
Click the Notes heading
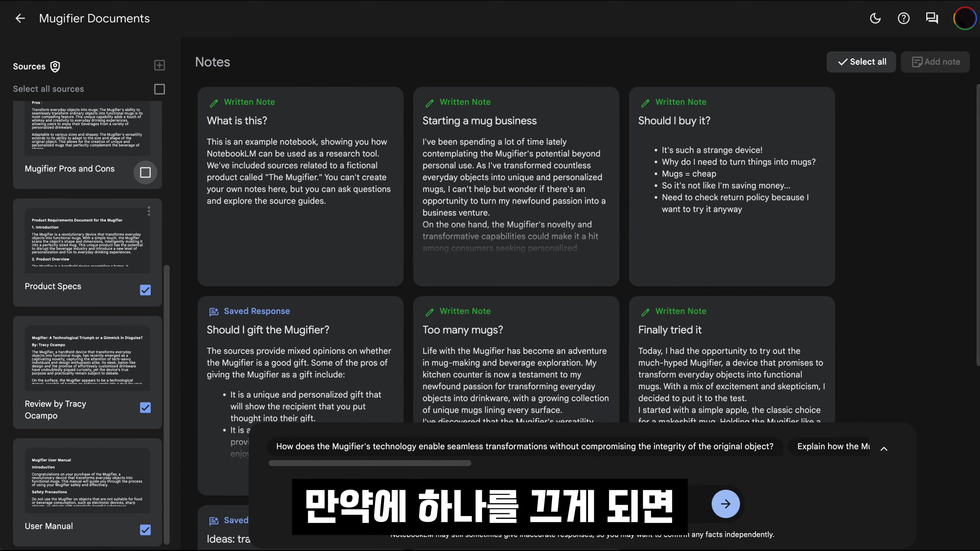coord(212,62)
